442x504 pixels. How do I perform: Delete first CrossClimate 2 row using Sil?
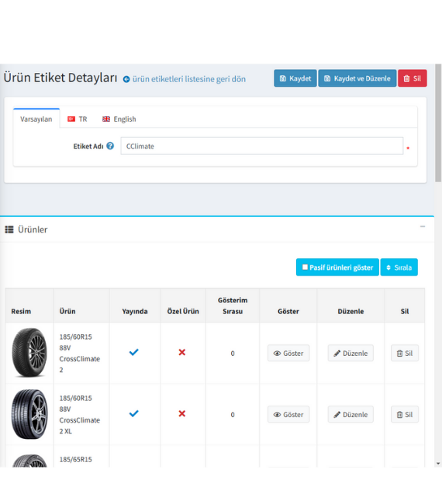pos(404,353)
